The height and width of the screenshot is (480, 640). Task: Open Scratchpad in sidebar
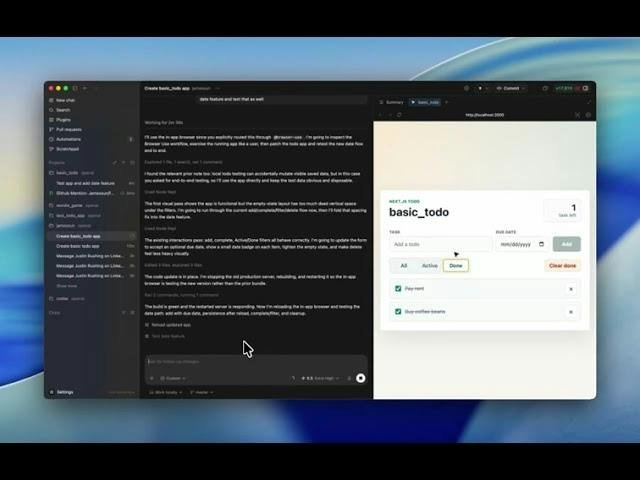click(67, 149)
